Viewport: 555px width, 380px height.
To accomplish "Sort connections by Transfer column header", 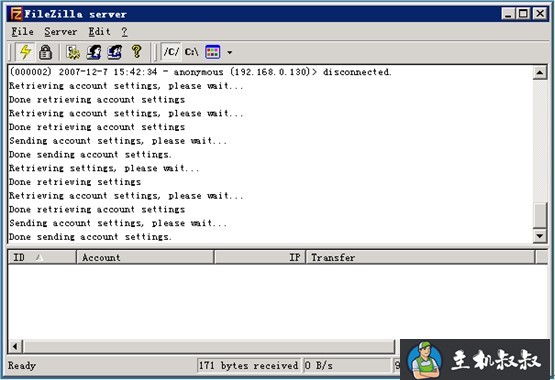I will 420,257.
